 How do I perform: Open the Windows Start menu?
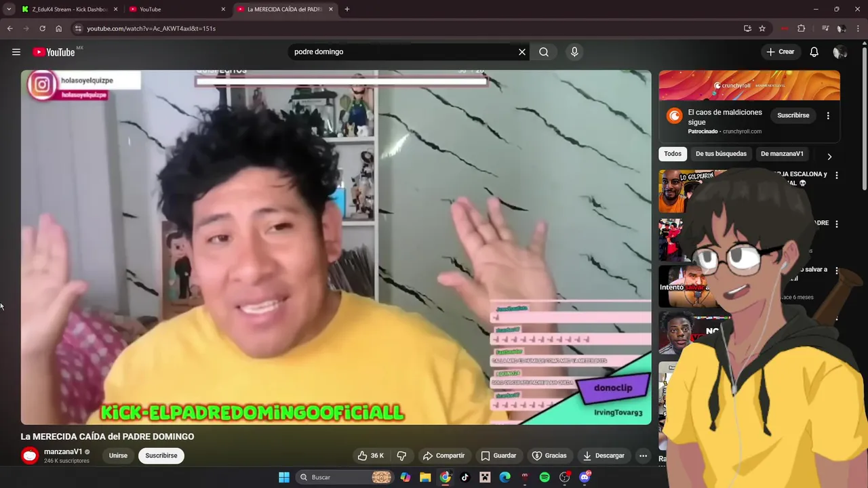point(284,477)
